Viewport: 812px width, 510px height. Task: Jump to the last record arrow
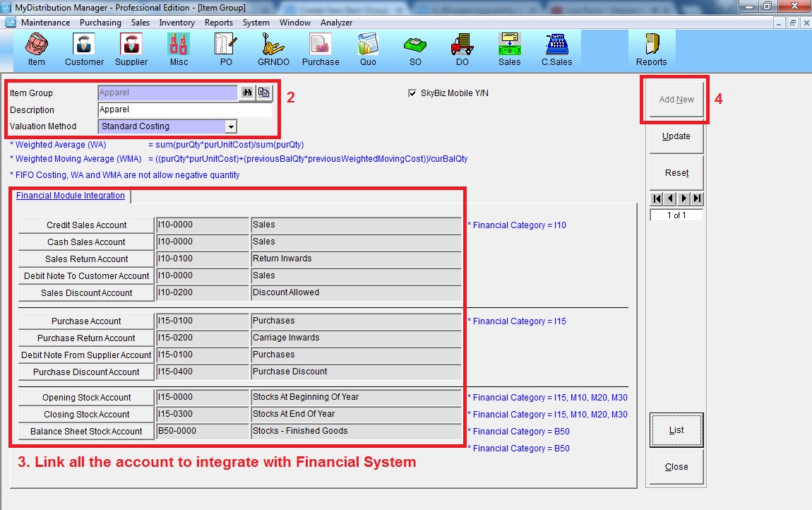pos(697,198)
